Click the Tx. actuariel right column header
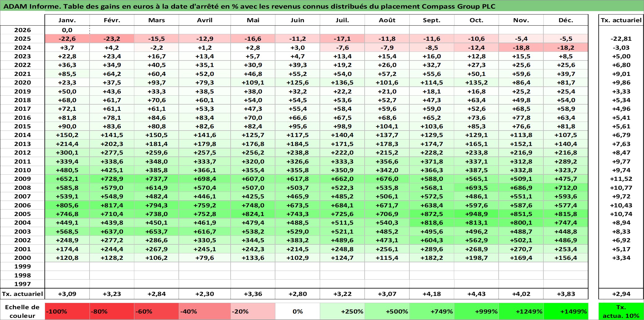The image size is (644, 320). coord(621,20)
